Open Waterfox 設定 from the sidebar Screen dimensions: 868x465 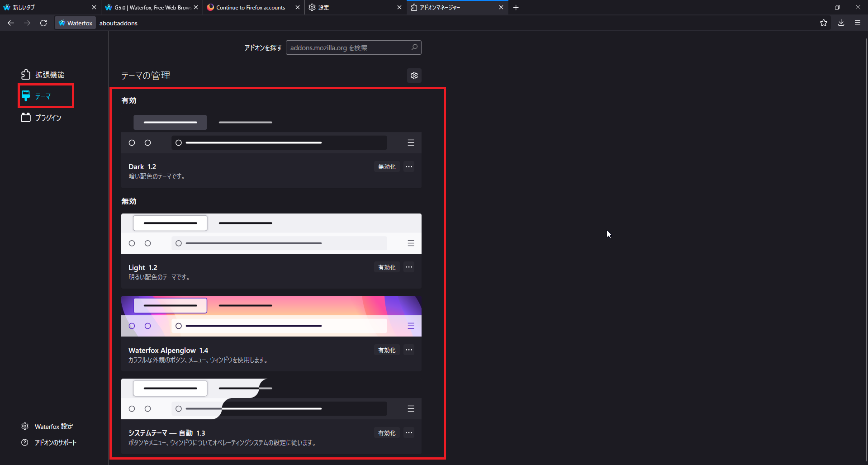[x=47, y=427]
